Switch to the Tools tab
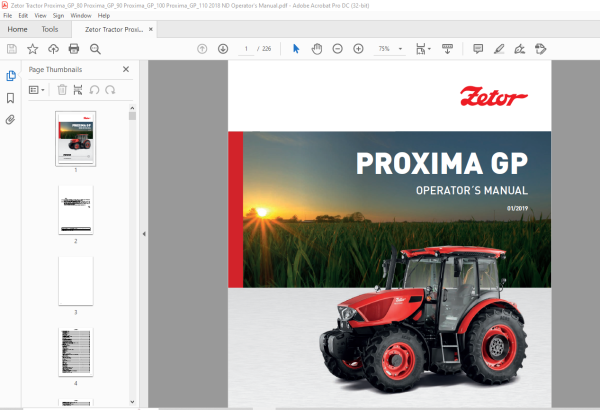This screenshot has height=410, width=600. click(x=50, y=29)
